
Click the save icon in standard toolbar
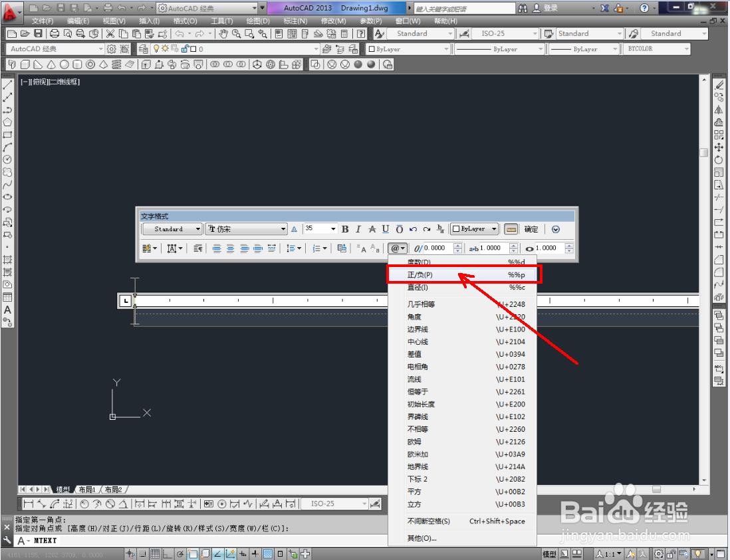pos(38,33)
